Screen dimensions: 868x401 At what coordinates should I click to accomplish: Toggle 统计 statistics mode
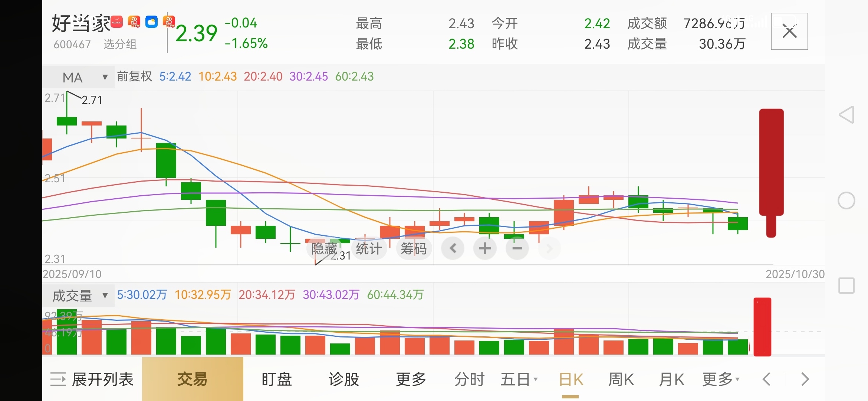369,248
